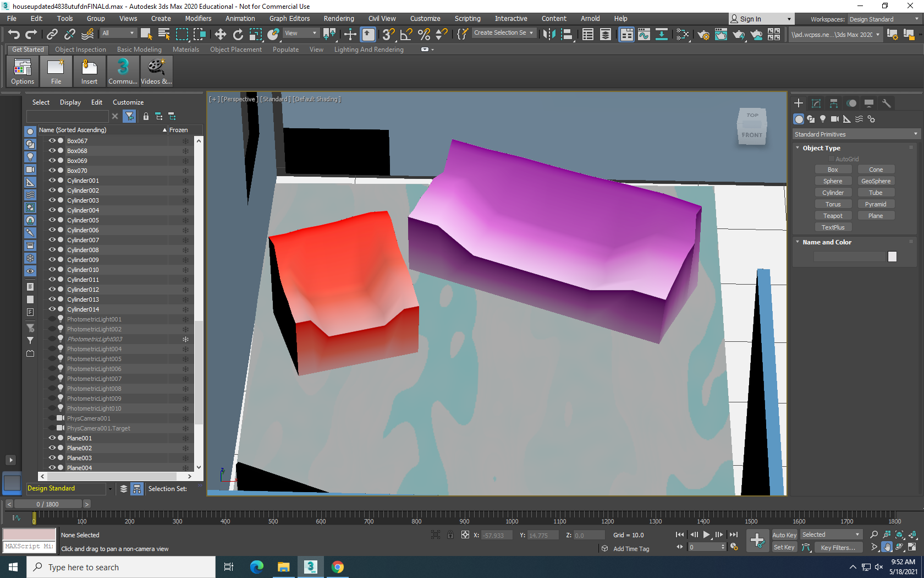
Task: Hide Cylinder008 with its eye icon
Action: (x=52, y=250)
